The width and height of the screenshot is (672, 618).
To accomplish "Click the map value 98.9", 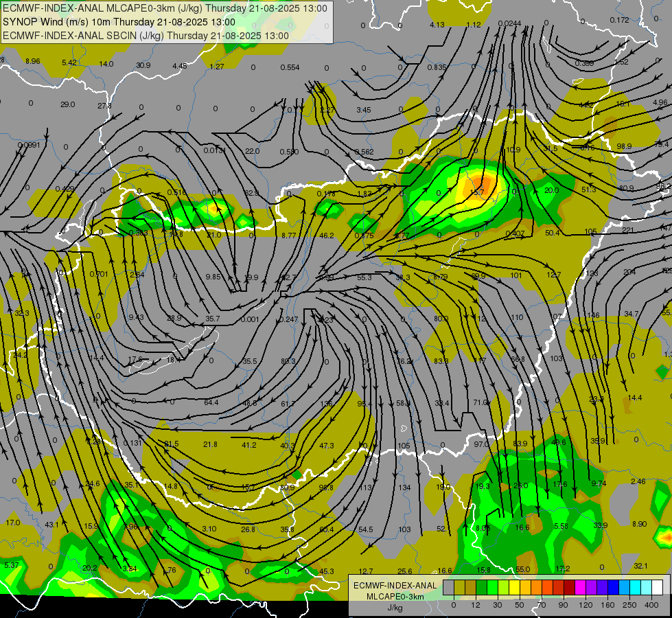I will (x=624, y=146).
